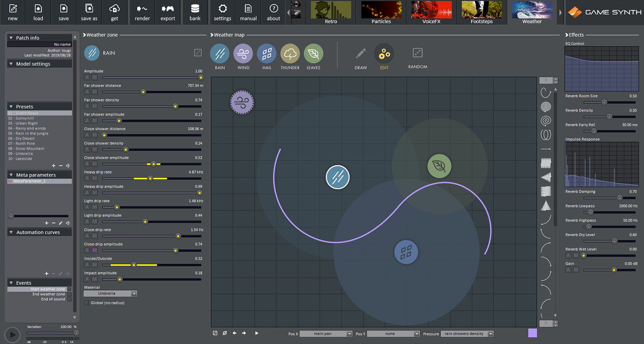Select the leaves zone node on map
Screen dimensions: 644x344
click(439, 166)
